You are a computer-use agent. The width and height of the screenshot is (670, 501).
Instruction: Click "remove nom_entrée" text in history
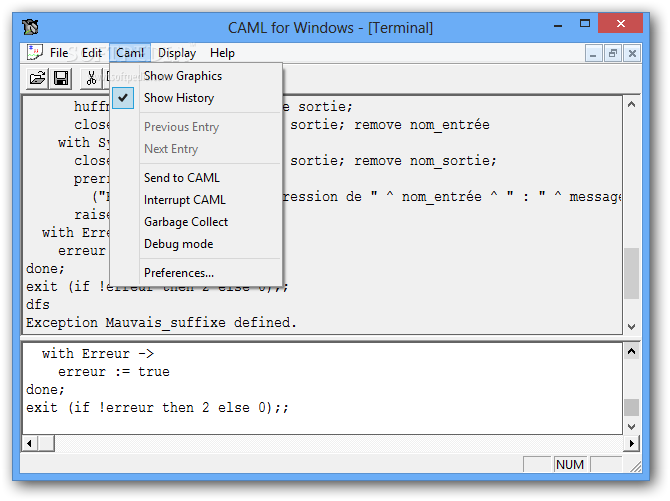(422, 125)
